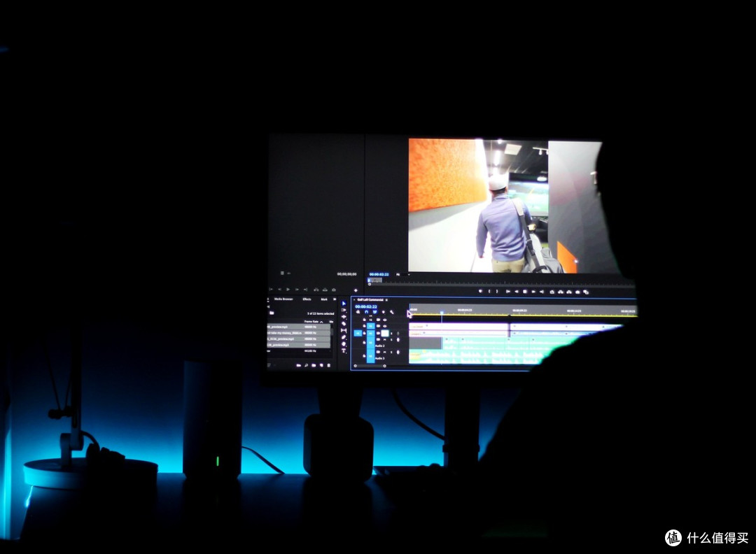Click Play in the Source monitor
Viewport: 756px width, 554px height.
point(288,290)
